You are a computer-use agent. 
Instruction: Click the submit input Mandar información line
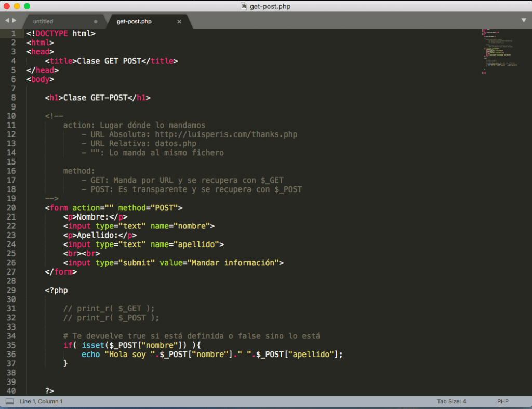tap(174, 263)
